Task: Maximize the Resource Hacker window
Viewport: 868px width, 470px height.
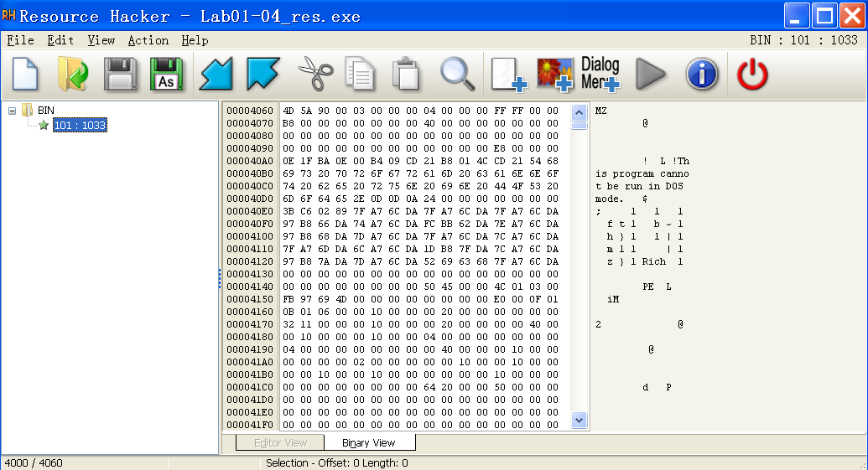Action: (825, 15)
